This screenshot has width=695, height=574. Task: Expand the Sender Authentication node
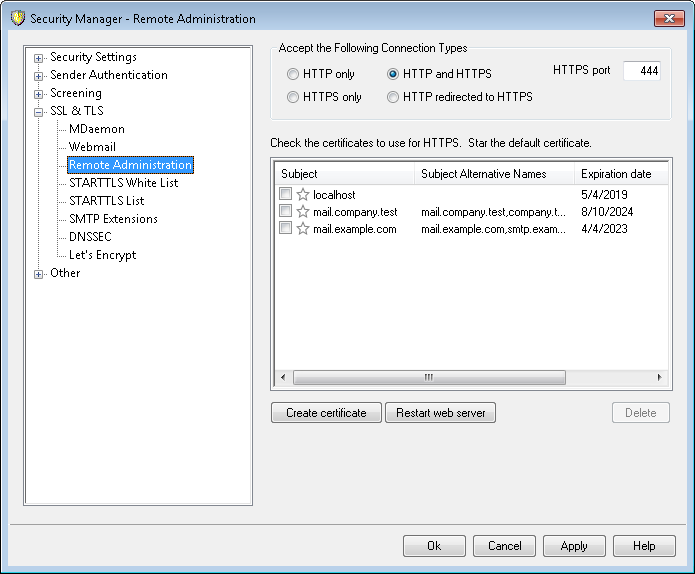pos(39,76)
